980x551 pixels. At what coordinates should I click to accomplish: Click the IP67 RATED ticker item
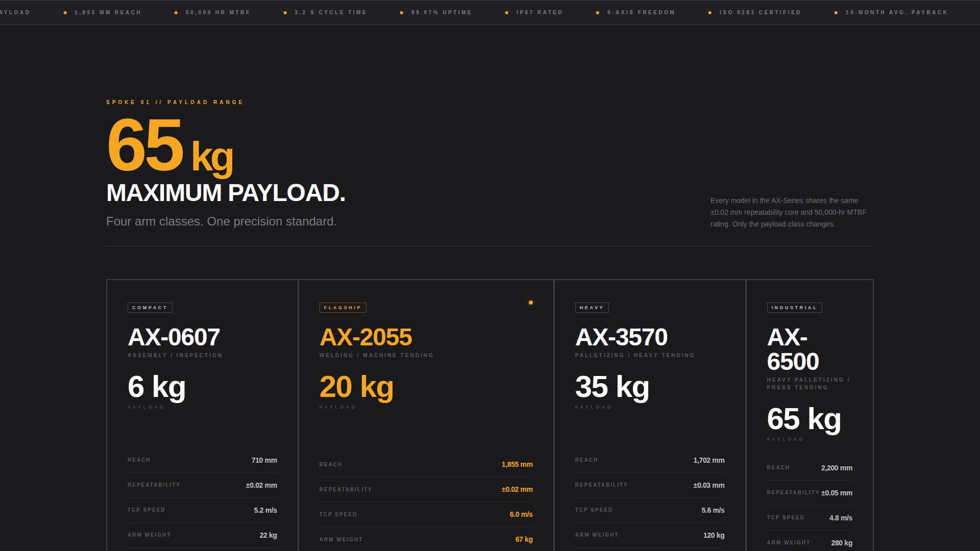pyautogui.click(x=539, y=12)
